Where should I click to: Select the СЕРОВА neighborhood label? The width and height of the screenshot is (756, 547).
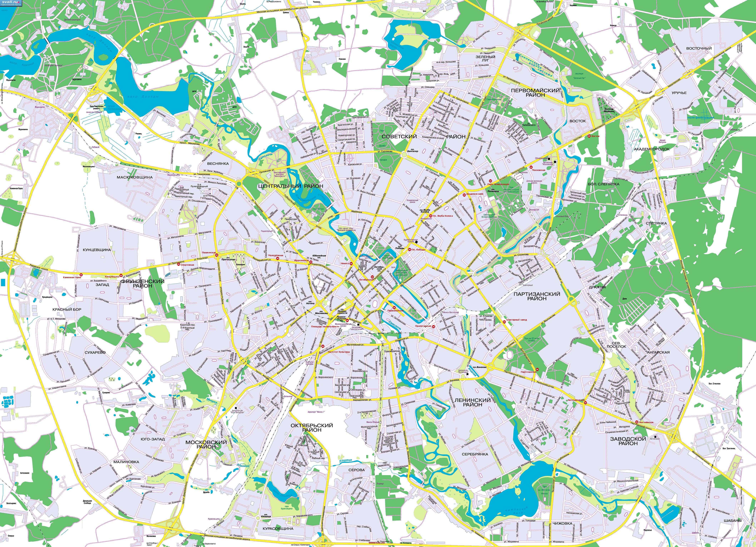pos(357,470)
